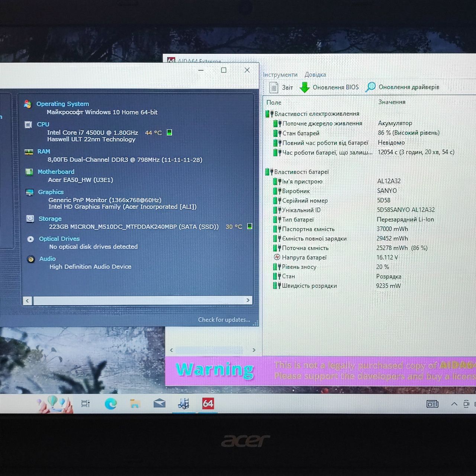Click the Поле column header
Screen dimensions: 476x476
(x=274, y=102)
